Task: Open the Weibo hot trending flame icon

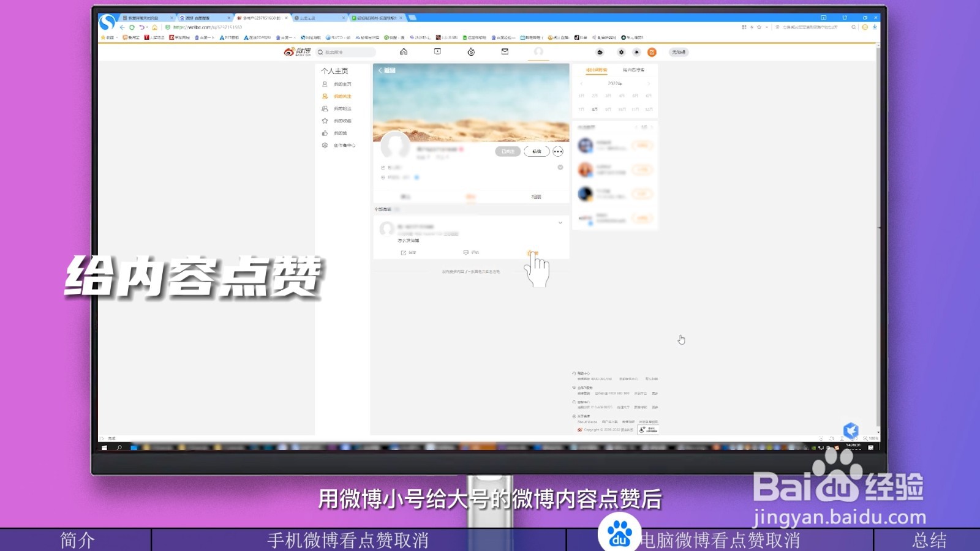Action: (471, 52)
